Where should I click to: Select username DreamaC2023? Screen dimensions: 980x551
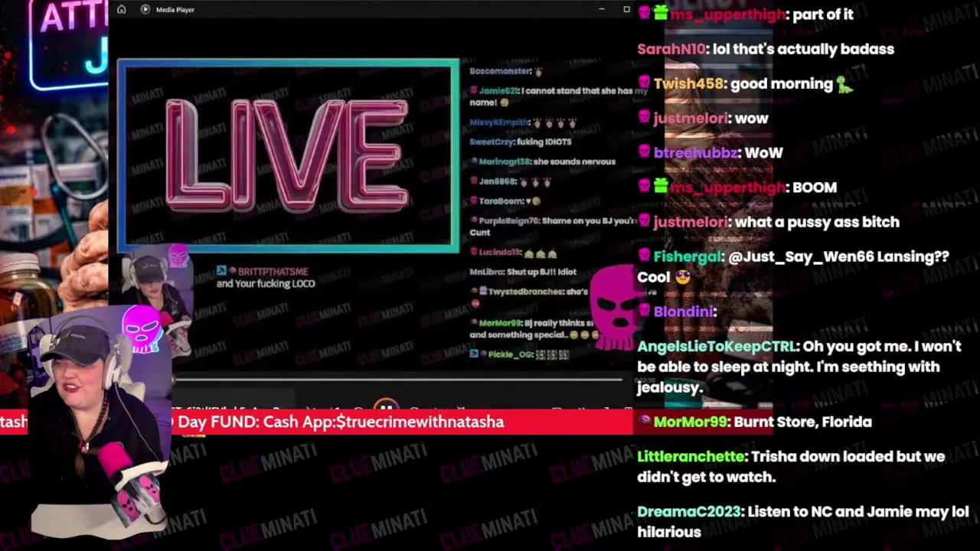click(688, 511)
